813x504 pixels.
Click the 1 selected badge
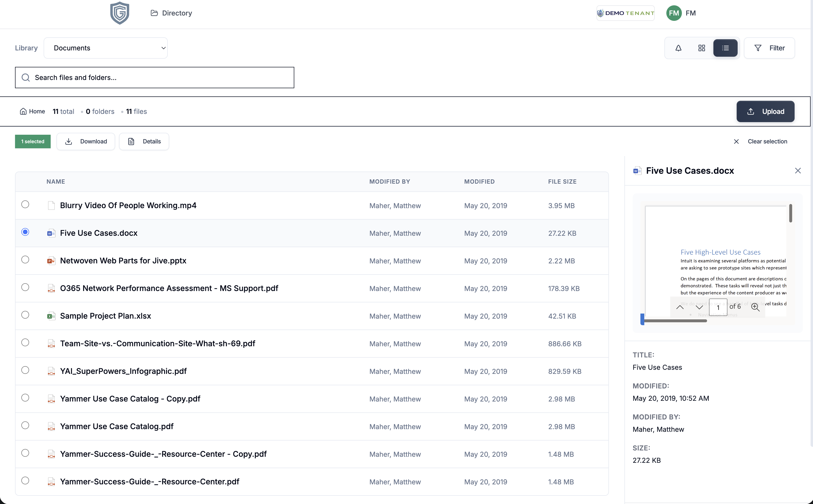[33, 141]
